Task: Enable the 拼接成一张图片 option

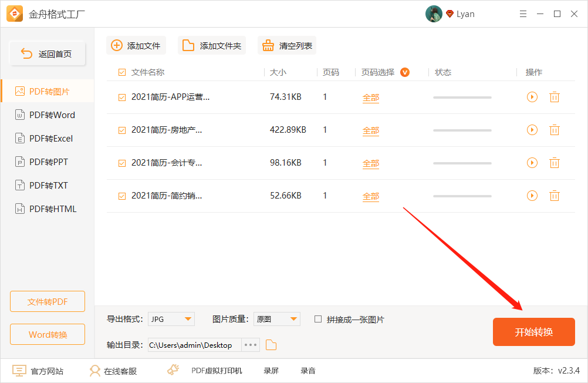Action: tap(317, 319)
